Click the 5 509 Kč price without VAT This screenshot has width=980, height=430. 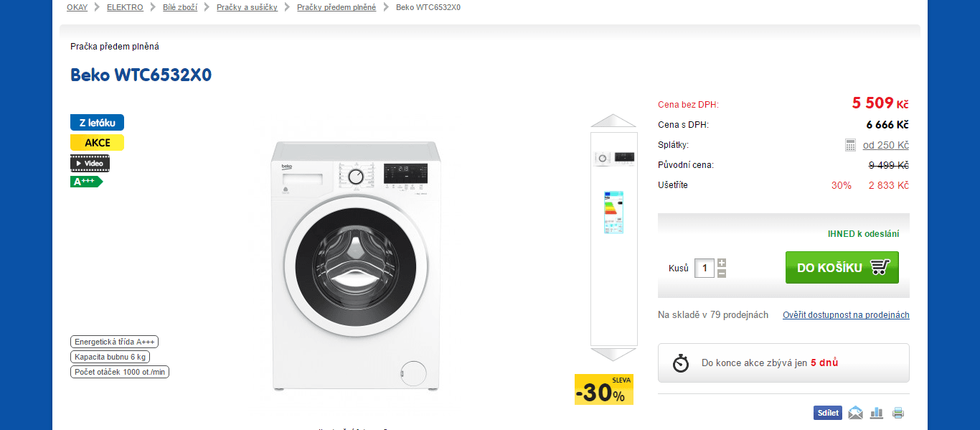point(880,103)
